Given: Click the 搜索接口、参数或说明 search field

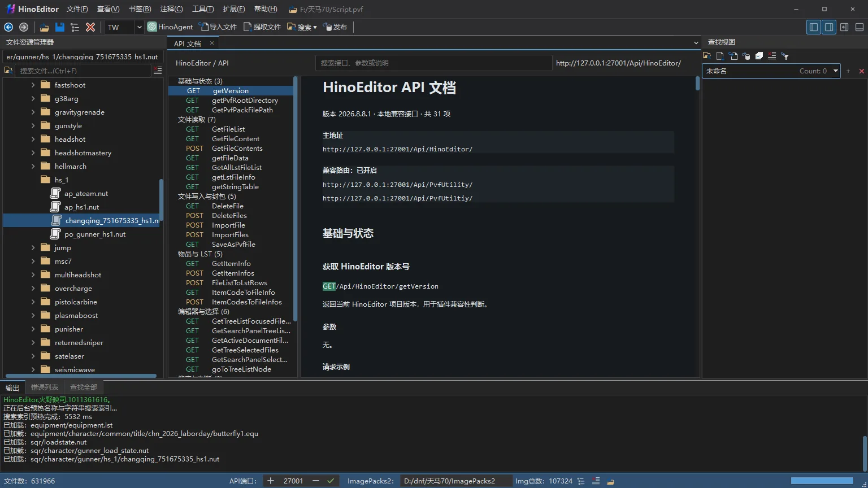Looking at the screenshot, I should coord(433,63).
